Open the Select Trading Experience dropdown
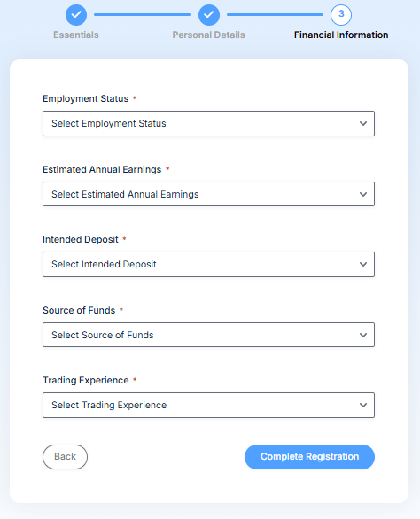The image size is (420, 519). point(209,405)
